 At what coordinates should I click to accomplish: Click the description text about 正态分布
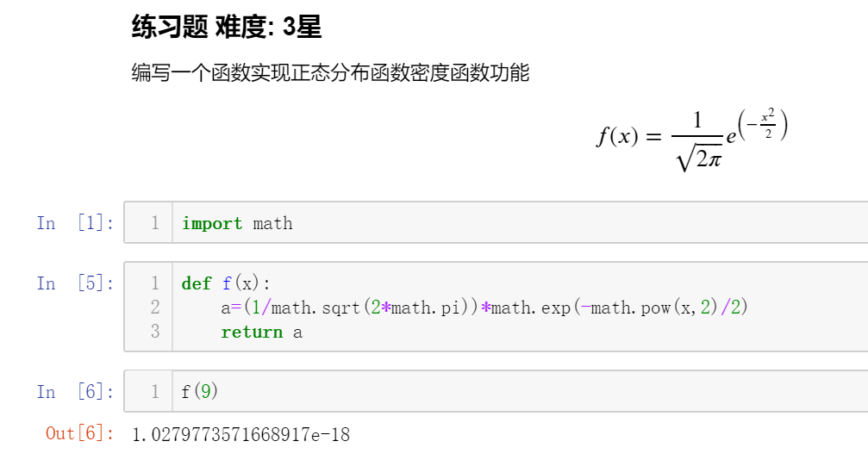(x=330, y=73)
